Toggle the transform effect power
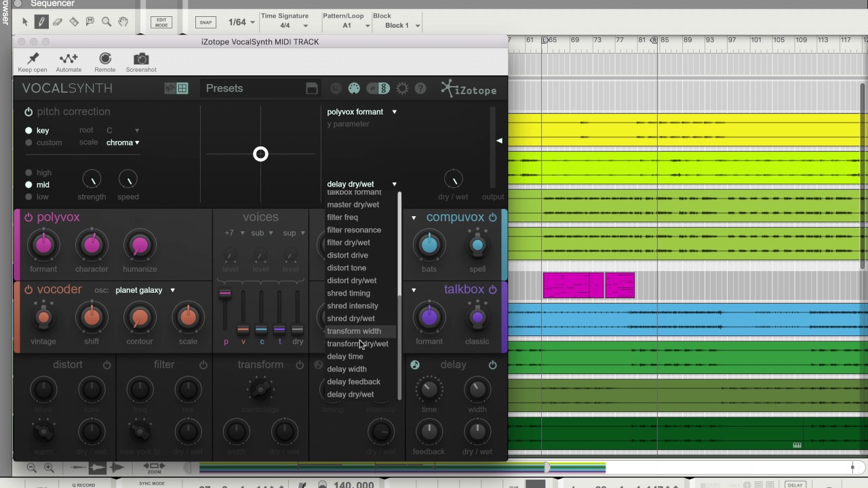This screenshot has width=868, height=488. click(299, 365)
